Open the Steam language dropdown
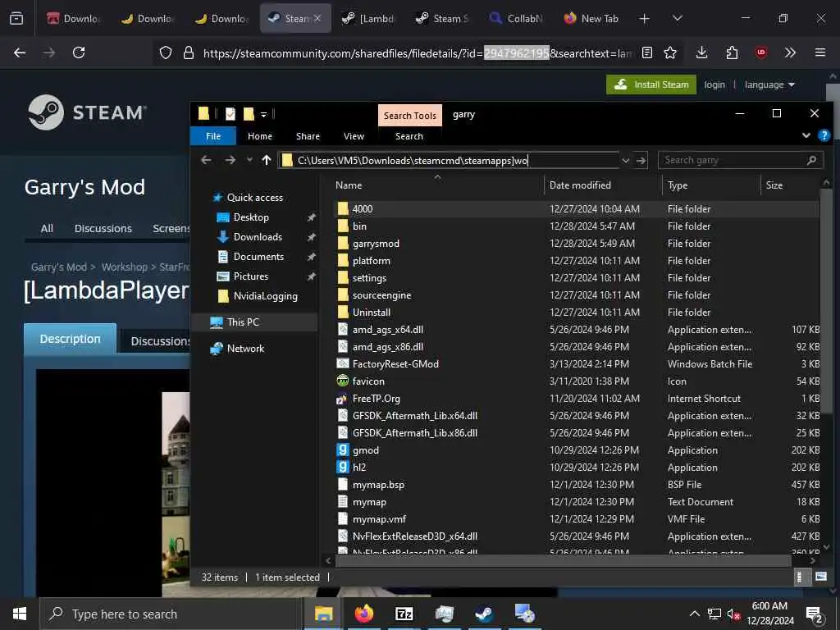840x630 pixels. pyautogui.click(x=769, y=84)
